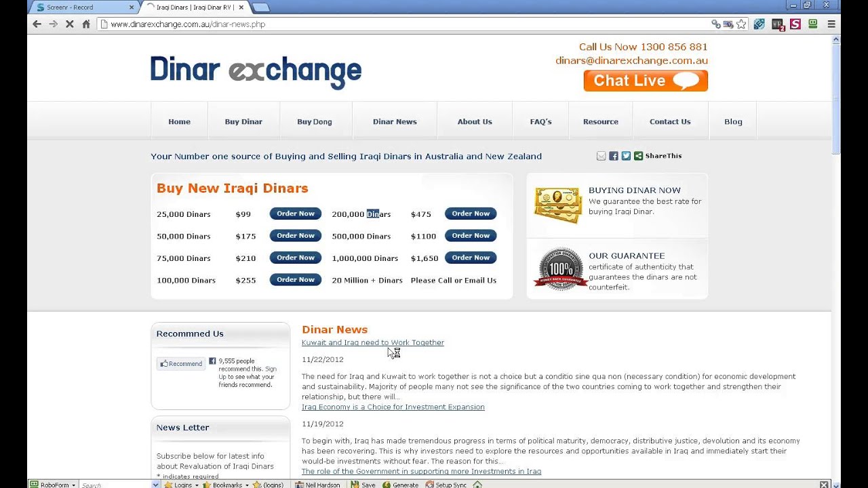Click the dark extension icon with badge 2

click(778, 24)
